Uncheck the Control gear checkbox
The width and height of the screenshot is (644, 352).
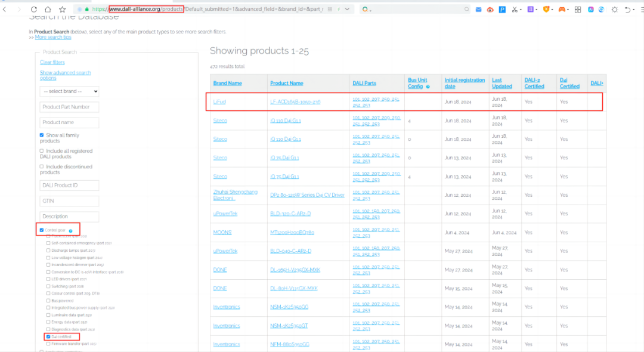(x=42, y=230)
